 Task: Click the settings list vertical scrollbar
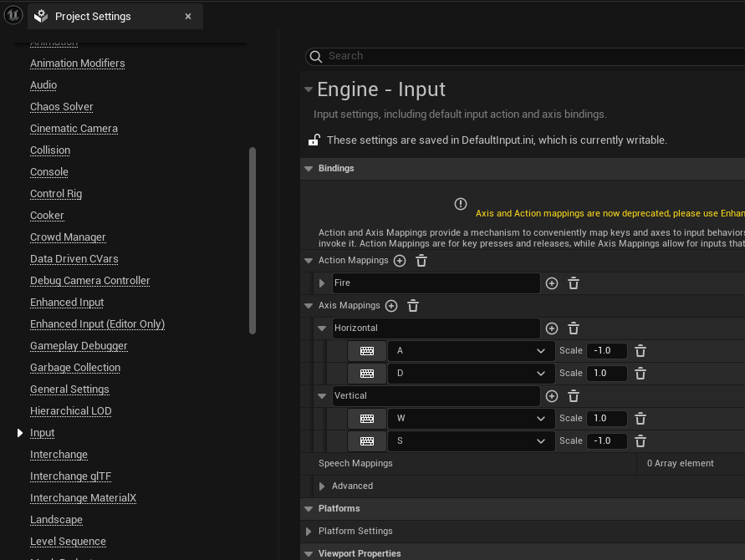click(x=253, y=241)
